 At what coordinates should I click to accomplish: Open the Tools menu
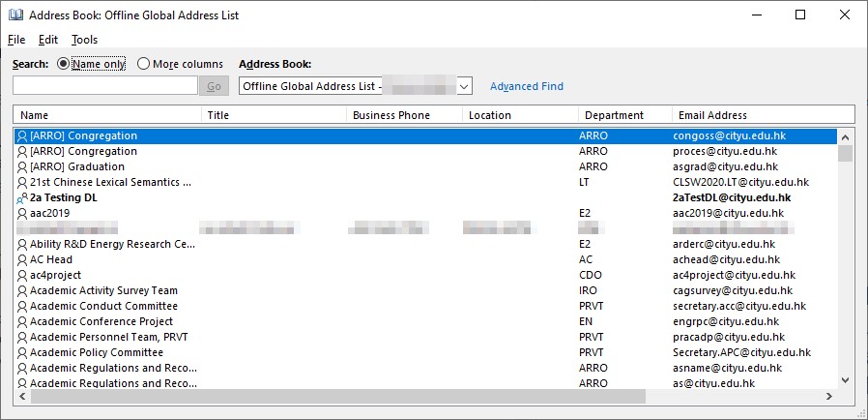coord(84,40)
